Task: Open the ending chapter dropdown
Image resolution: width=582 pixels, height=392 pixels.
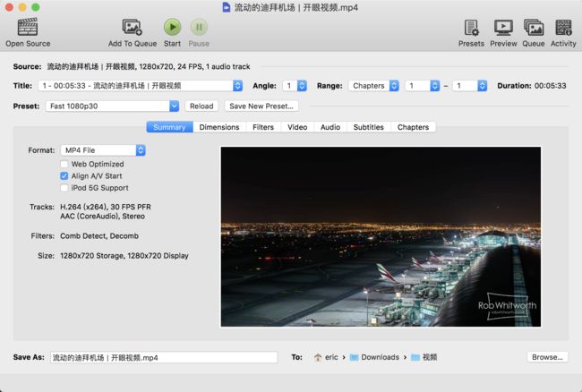Action: pyautogui.click(x=470, y=86)
